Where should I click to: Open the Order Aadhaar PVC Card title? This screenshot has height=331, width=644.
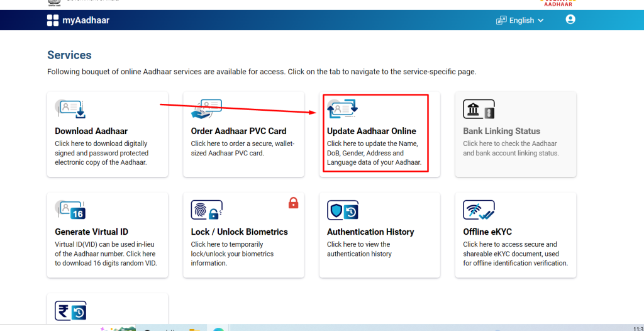coord(238,131)
